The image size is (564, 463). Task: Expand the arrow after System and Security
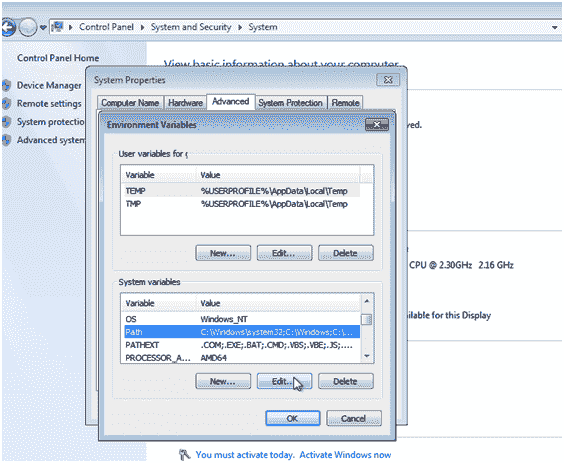(x=240, y=27)
